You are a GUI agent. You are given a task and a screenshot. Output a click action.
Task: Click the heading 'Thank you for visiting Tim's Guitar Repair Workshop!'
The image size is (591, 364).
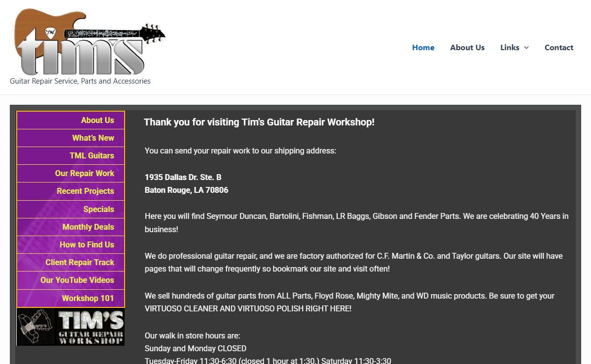point(259,122)
